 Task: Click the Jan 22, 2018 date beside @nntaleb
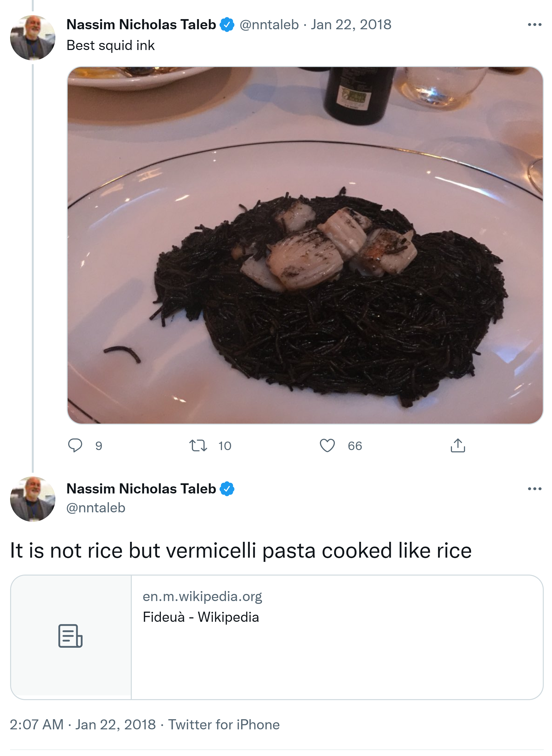351,25
